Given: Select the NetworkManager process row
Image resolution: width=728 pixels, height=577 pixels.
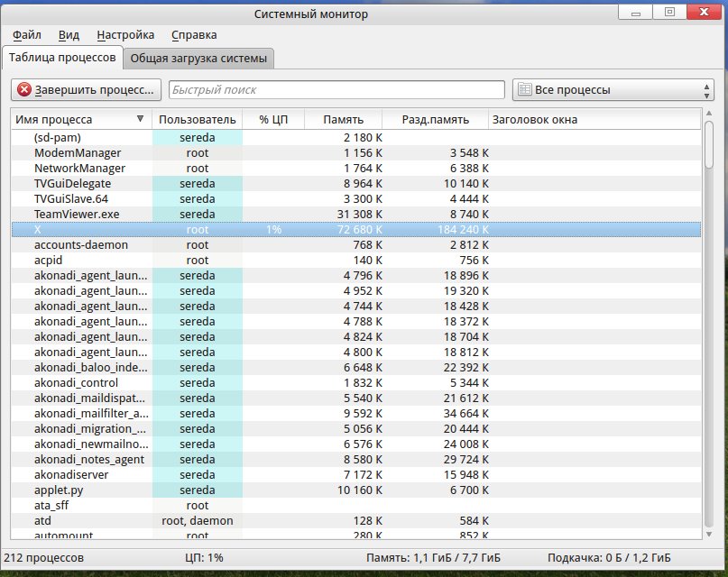Looking at the screenshot, I should coord(79,169).
